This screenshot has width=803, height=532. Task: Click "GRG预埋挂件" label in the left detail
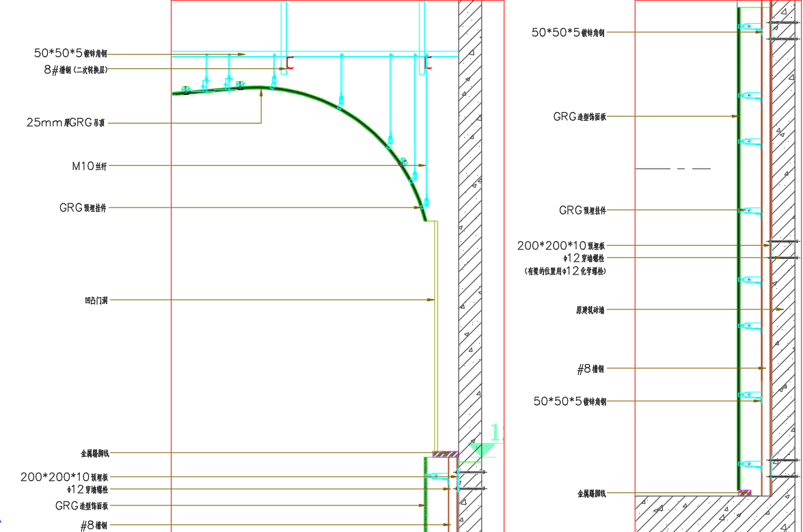click(x=83, y=208)
